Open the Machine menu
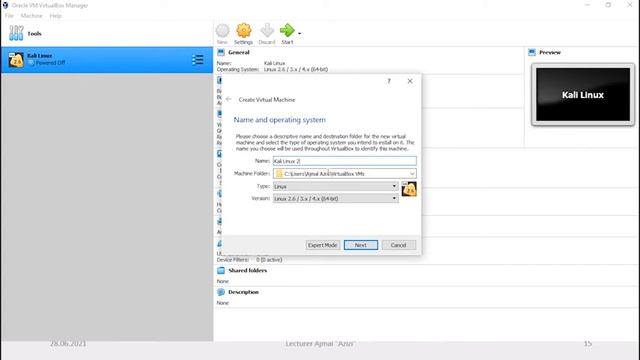 [31, 16]
